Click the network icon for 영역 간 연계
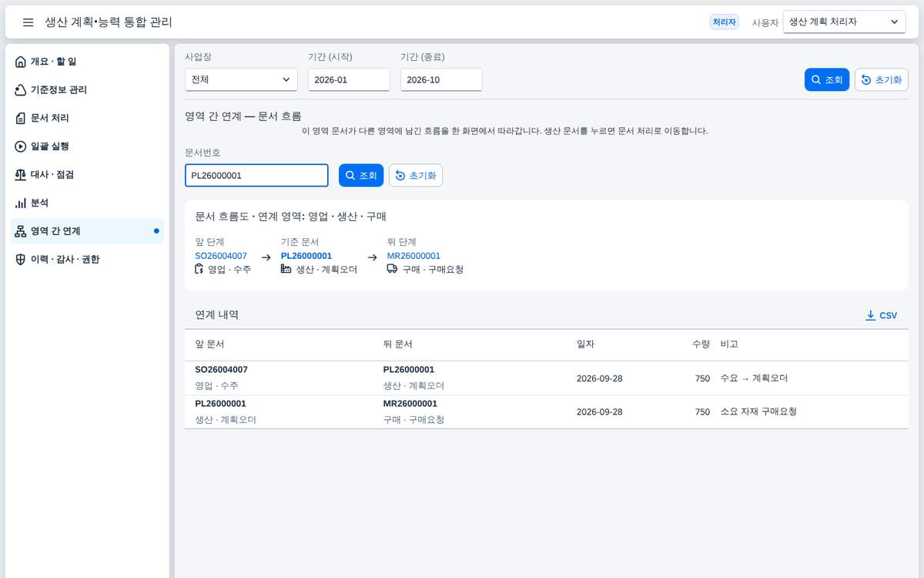This screenshot has width=924, height=578. (x=21, y=231)
